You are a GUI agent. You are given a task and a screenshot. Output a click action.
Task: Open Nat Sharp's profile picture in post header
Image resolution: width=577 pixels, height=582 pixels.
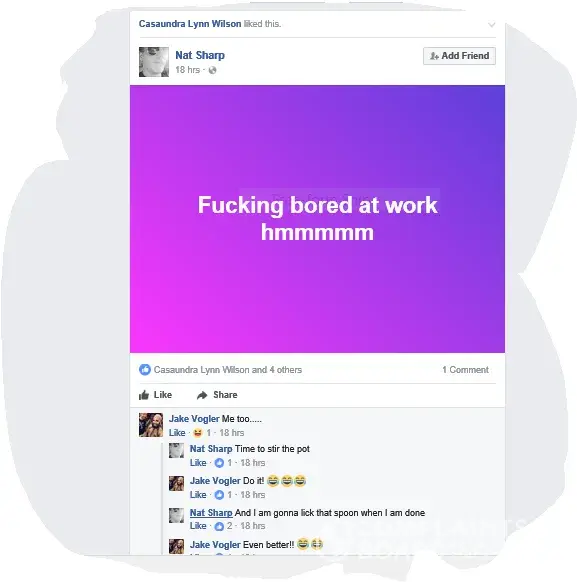(154, 62)
